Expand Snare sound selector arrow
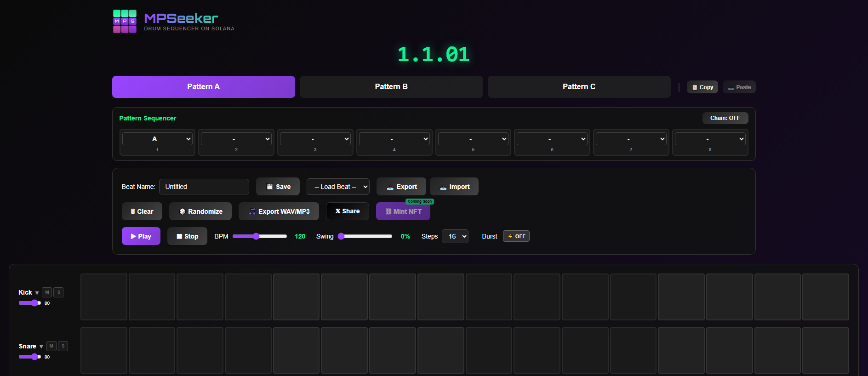 41,347
